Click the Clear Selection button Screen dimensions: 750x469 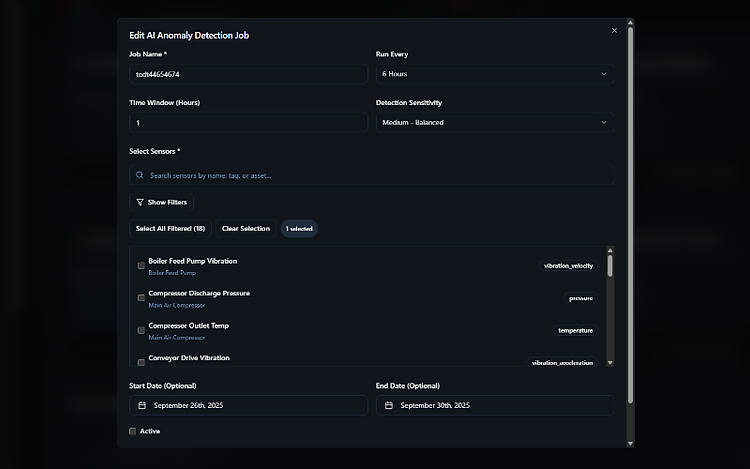coord(246,229)
